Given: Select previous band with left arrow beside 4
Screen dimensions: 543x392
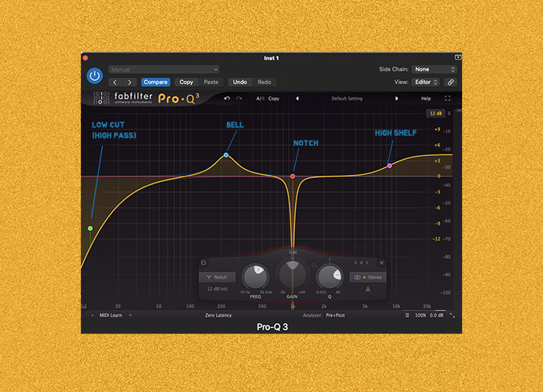Looking at the screenshot, I should [355, 263].
